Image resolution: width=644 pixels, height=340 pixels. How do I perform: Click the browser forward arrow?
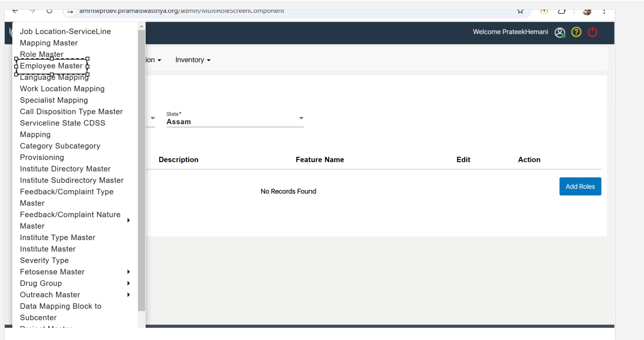tap(32, 11)
